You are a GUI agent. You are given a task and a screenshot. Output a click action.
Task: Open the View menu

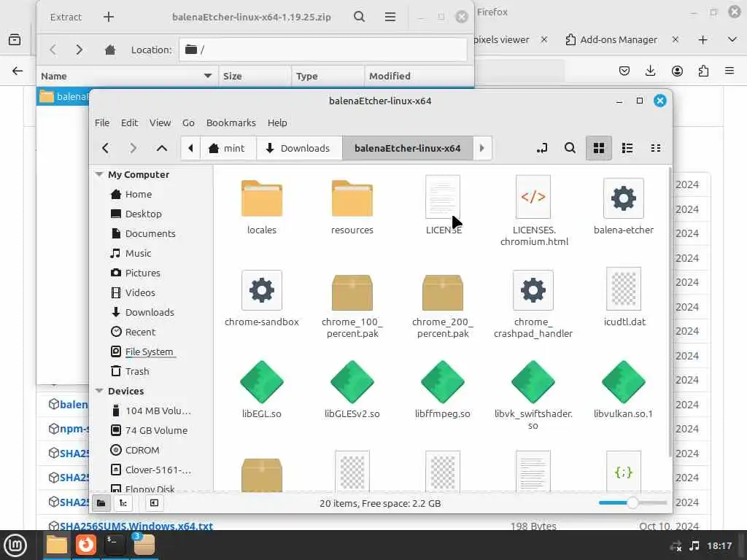coord(160,122)
